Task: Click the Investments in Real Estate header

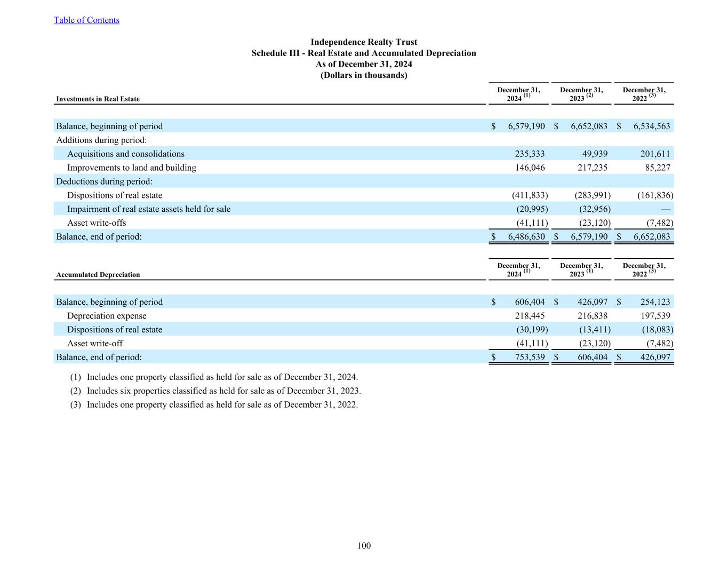Action: click(98, 99)
